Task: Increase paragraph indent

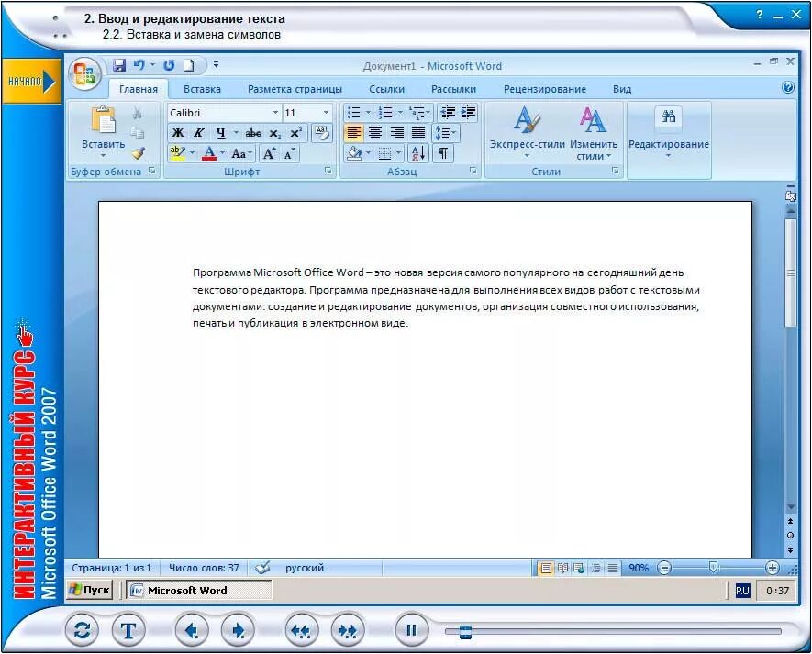Action: click(x=469, y=113)
